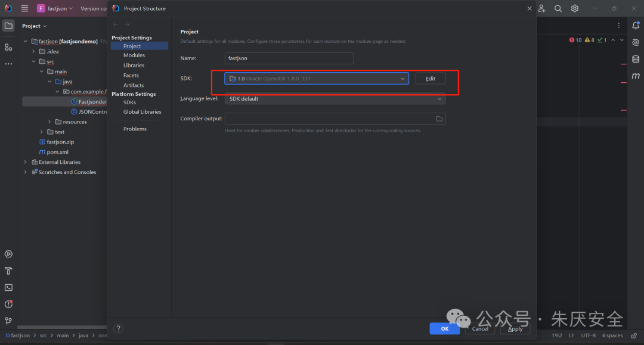644x345 pixels.
Task: Expand Scratches and Consoles node
Action: 26,172
